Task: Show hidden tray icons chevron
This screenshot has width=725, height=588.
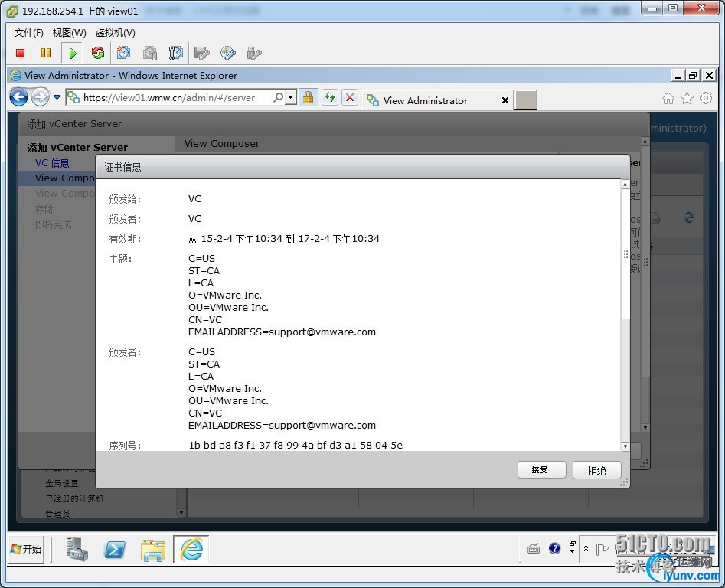Action: [586, 549]
